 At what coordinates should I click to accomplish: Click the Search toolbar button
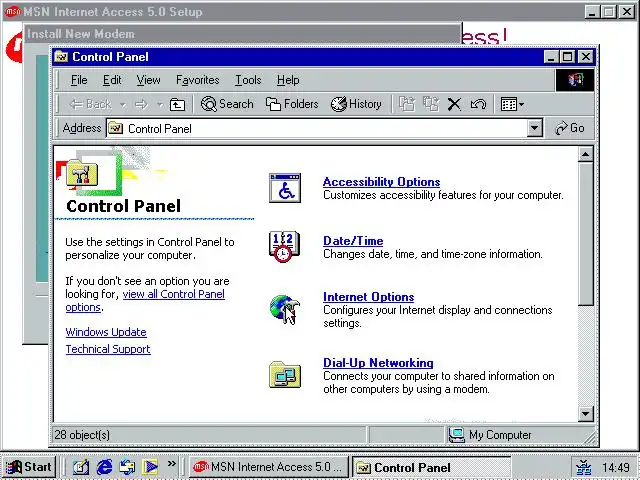tap(227, 104)
